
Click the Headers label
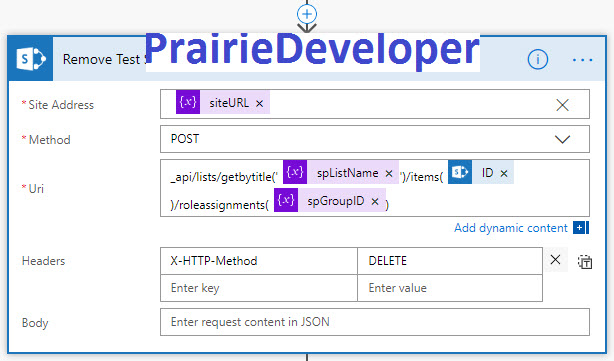[43, 261]
